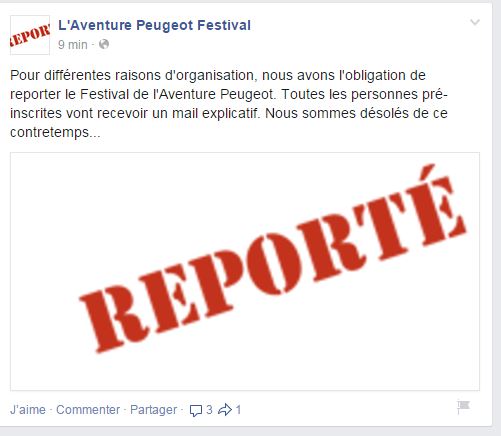Open the post options chevron menu
501x436 pixels.
(x=475, y=22)
